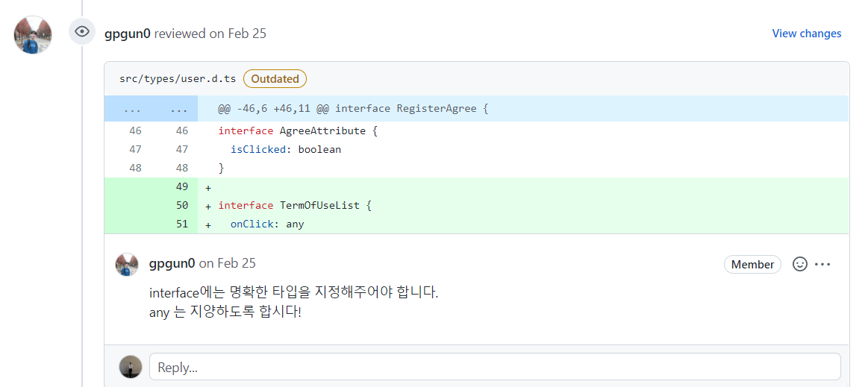This screenshot has width=868, height=387.
Task: Add an emoji reaction with the smiley icon
Action: click(x=799, y=264)
